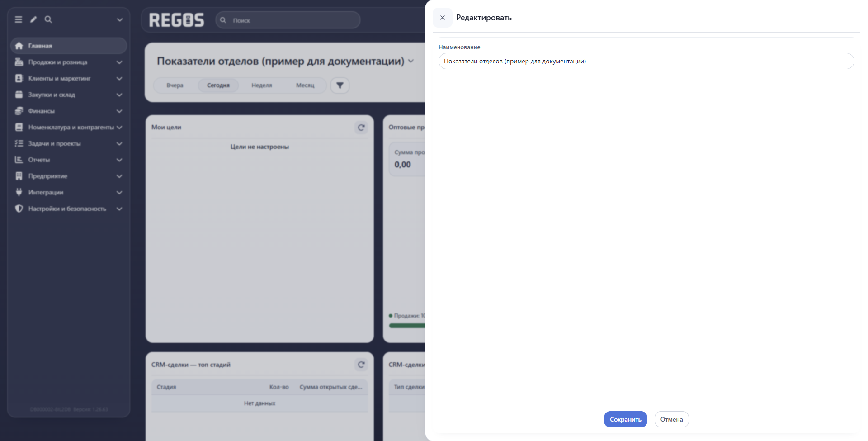Select the Вчера period tab
Viewport: 868px width, 441px height.
pyautogui.click(x=175, y=85)
